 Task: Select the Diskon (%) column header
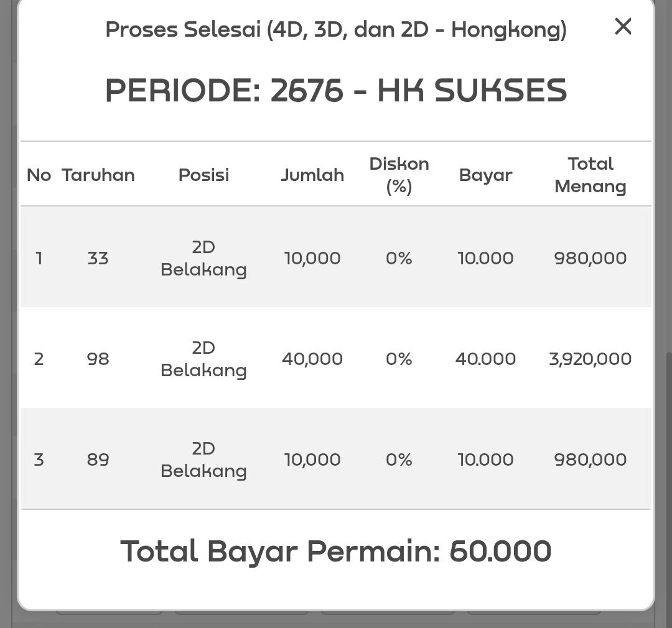point(399,175)
